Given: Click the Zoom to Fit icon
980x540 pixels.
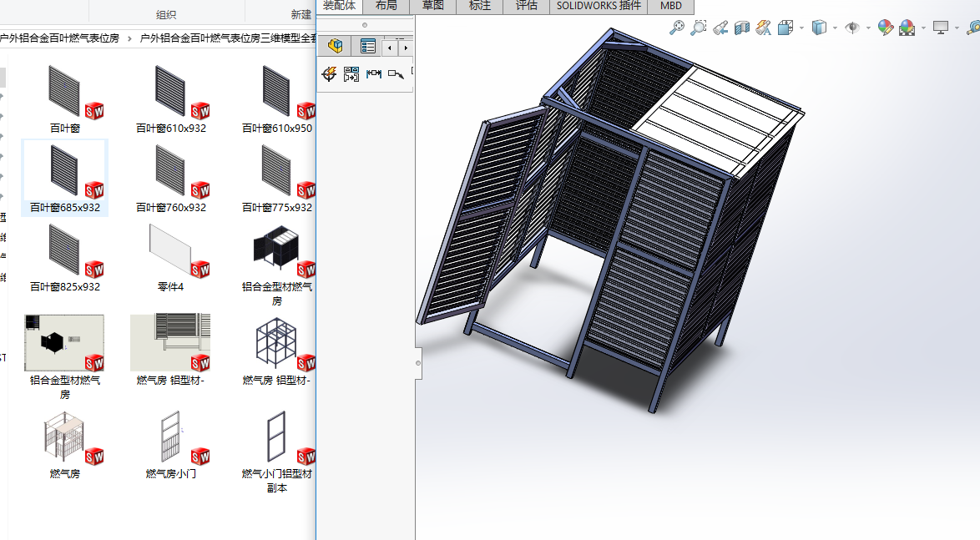Looking at the screenshot, I should click(x=677, y=28).
